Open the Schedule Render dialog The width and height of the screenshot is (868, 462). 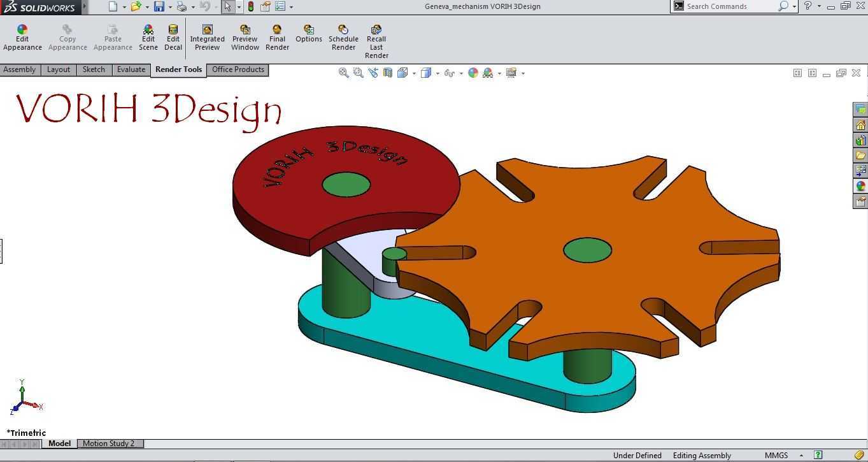coord(343,38)
